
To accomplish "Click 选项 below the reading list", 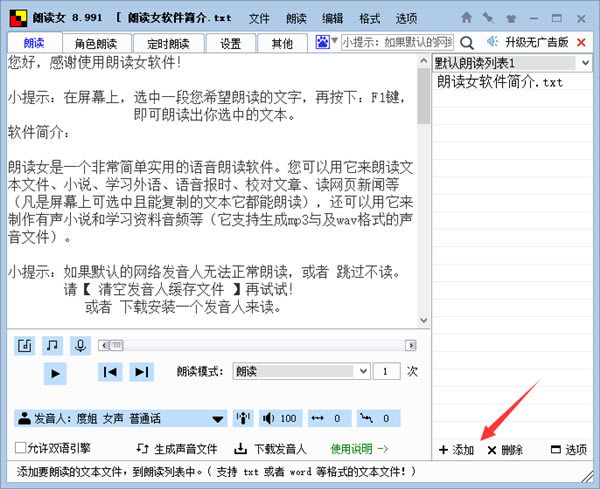I will point(569,450).
